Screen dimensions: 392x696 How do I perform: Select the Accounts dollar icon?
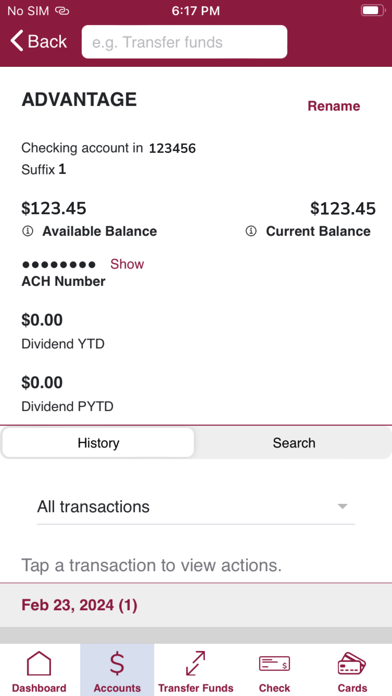117,663
